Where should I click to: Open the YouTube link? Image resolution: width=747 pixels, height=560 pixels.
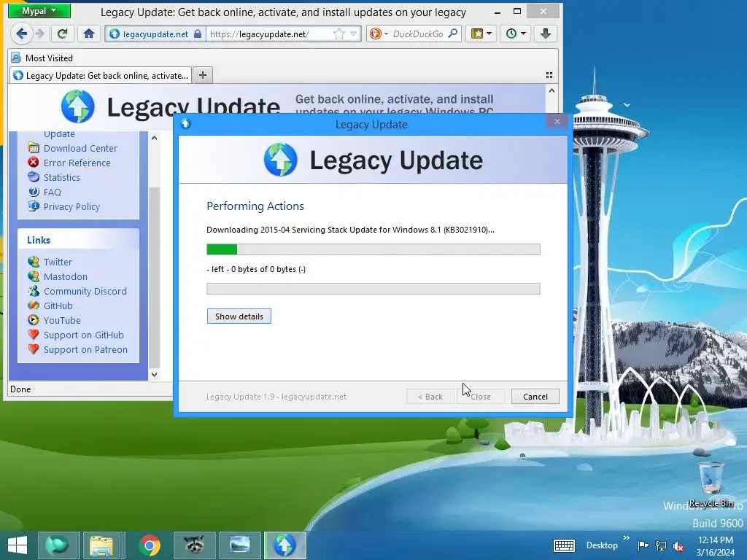tap(62, 321)
